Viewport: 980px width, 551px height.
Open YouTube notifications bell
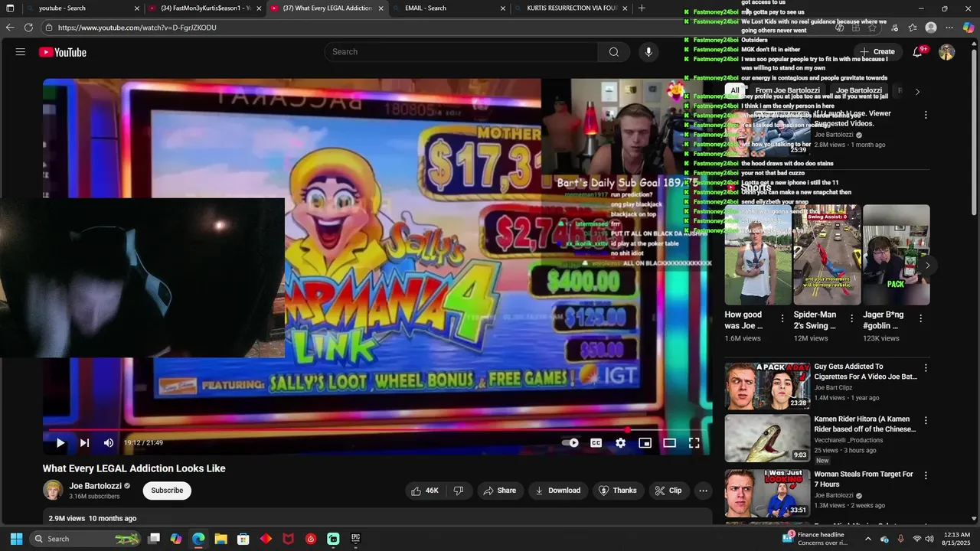[917, 52]
